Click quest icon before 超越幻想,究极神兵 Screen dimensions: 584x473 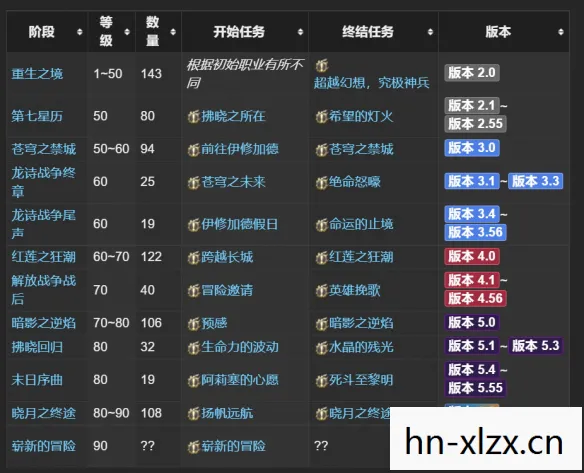[x=322, y=66]
